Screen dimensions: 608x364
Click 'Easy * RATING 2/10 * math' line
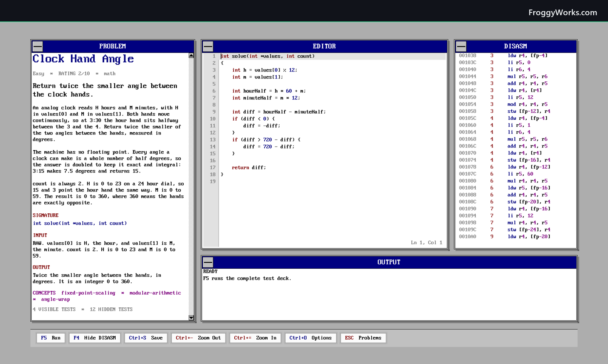point(74,74)
